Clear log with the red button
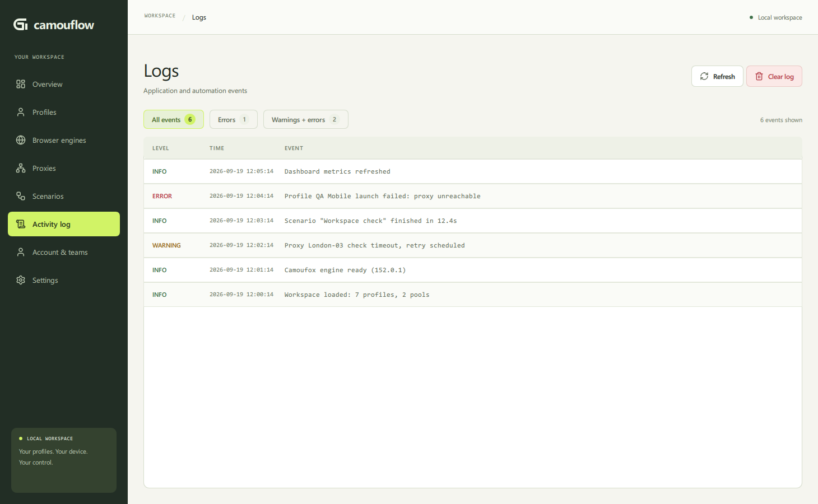The width and height of the screenshot is (818, 504). pyautogui.click(x=774, y=76)
